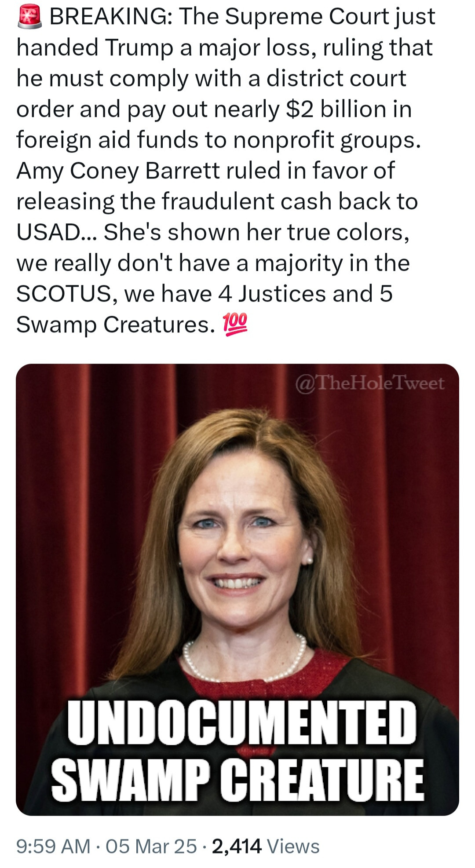The height and width of the screenshot is (868, 475).
Task: Select the word Trump in the tweet
Action: click(x=139, y=47)
